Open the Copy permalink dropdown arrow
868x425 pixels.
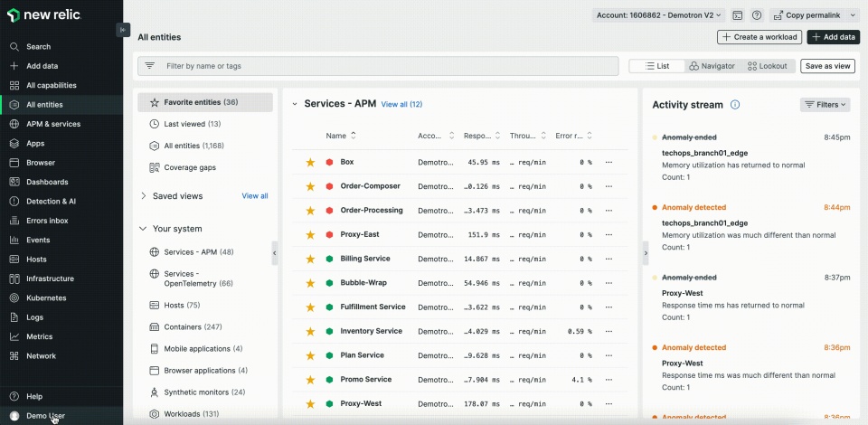click(853, 15)
